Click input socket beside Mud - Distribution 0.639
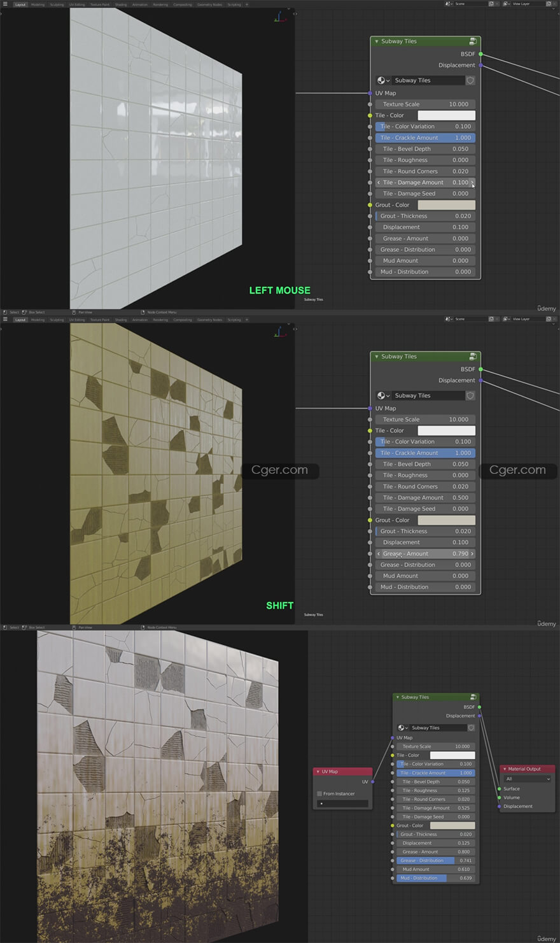This screenshot has width=560, height=943. [393, 878]
